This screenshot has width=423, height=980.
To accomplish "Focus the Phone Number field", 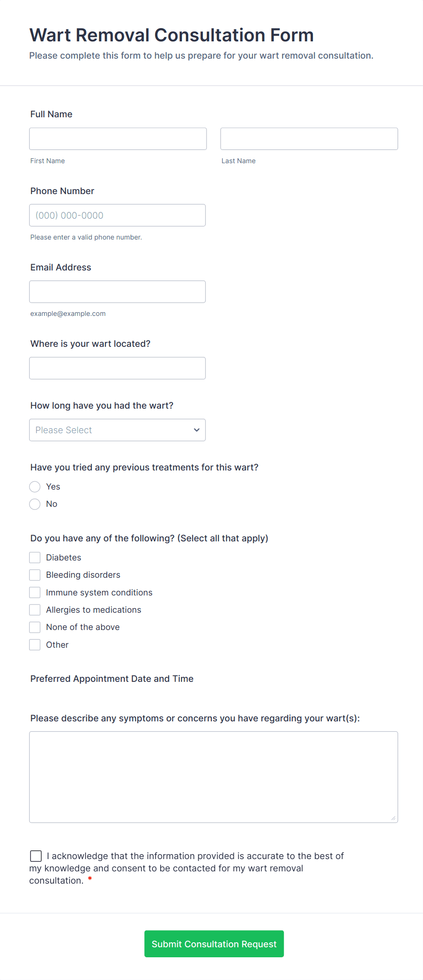I will pyautogui.click(x=117, y=215).
